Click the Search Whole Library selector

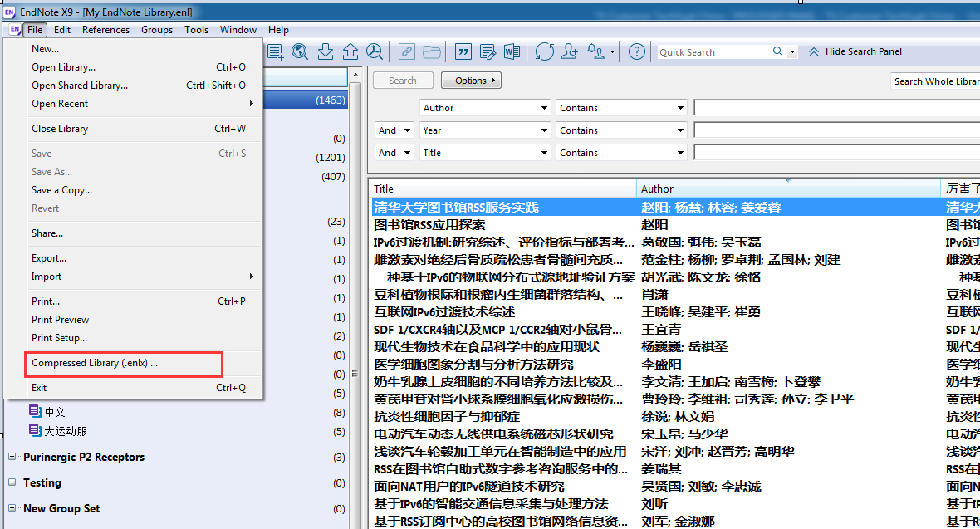(x=936, y=81)
